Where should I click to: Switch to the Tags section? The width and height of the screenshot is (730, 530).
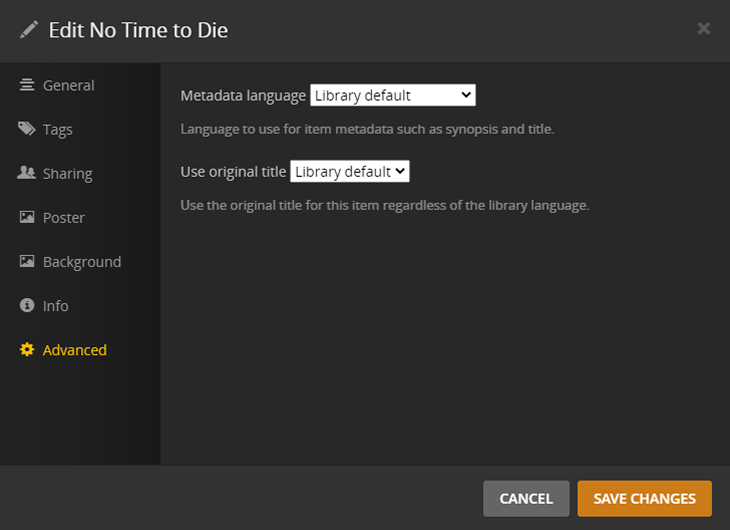[46, 129]
